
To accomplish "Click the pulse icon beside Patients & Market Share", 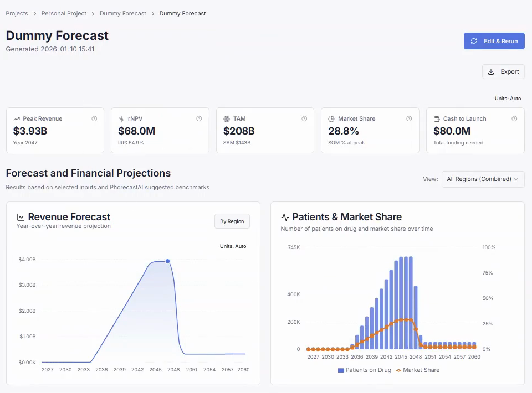I will click(x=285, y=217).
